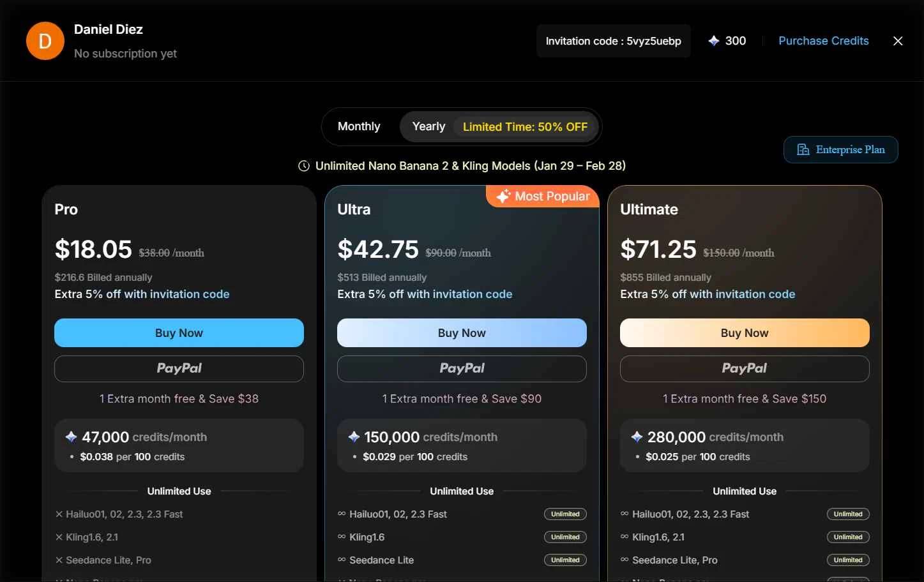
Task: Close the subscription dialog
Action: tap(898, 41)
